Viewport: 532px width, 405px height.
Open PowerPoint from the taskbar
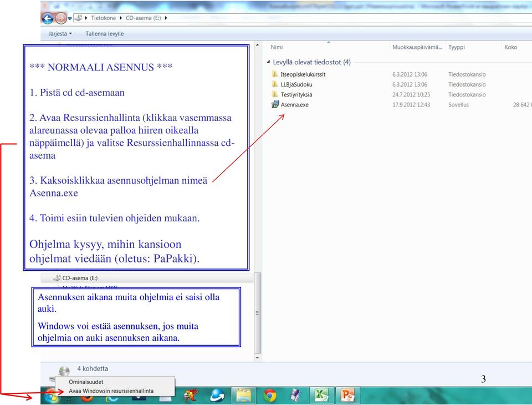(347, 396)
